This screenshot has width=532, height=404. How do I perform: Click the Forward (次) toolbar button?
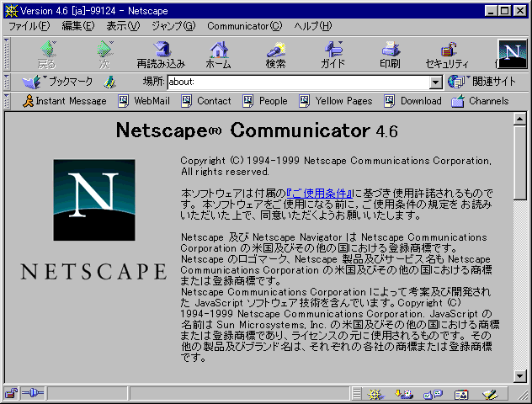tap(104, 55)
